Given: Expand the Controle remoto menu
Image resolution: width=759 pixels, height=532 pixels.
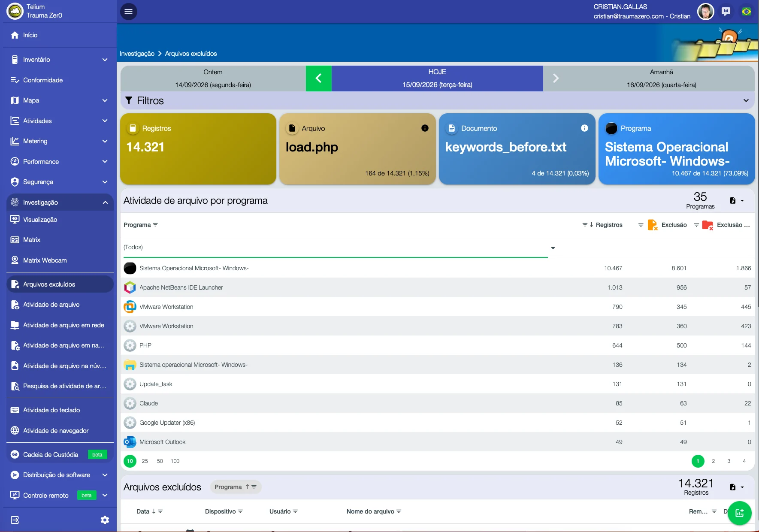Looking at the screenshot, I should click(x=60, y=496).
